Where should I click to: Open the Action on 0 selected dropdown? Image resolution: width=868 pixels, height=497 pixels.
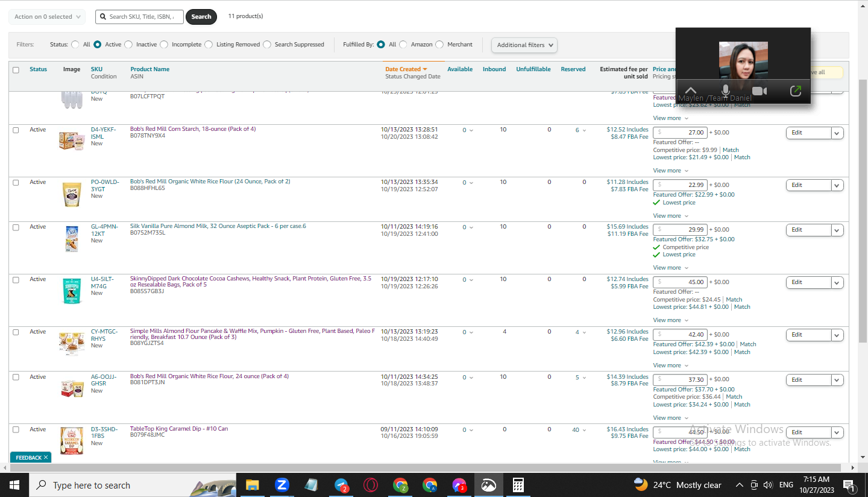tap(47, 17)
